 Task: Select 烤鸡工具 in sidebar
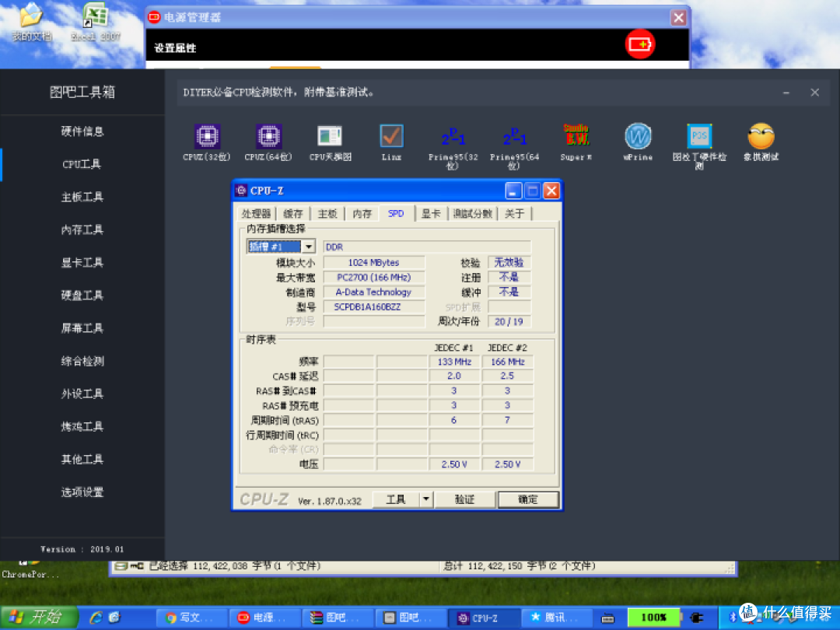[82, 426]
